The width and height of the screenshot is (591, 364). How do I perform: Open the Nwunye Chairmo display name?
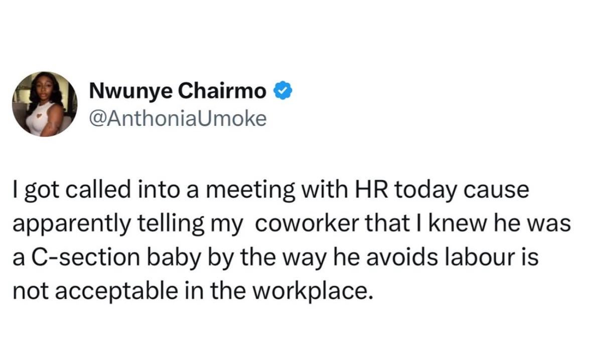point(178,91)
